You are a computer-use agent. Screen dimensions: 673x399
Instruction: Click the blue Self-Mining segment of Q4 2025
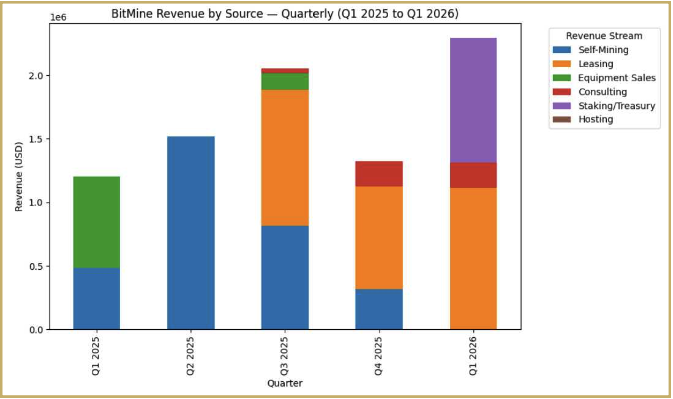click(x=379, y=309)
